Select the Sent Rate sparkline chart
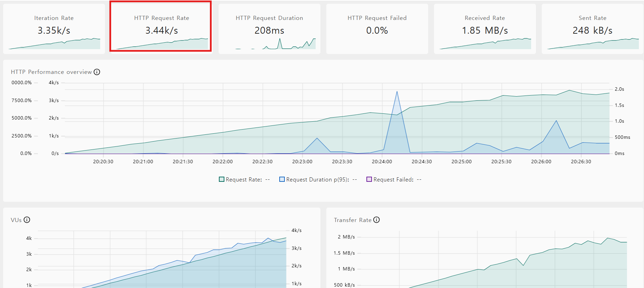644x288 pixels. [x=593, y=44]
